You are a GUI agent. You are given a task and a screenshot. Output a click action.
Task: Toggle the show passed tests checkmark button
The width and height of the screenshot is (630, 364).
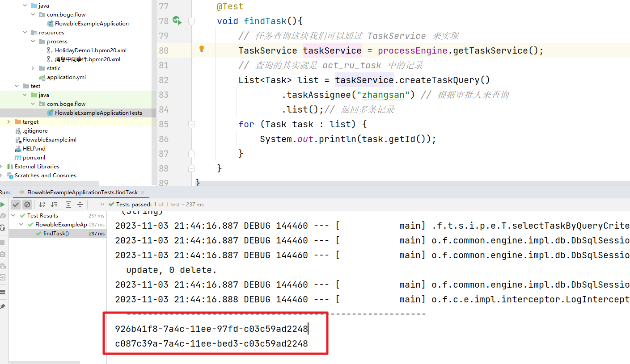click(16, 205)
